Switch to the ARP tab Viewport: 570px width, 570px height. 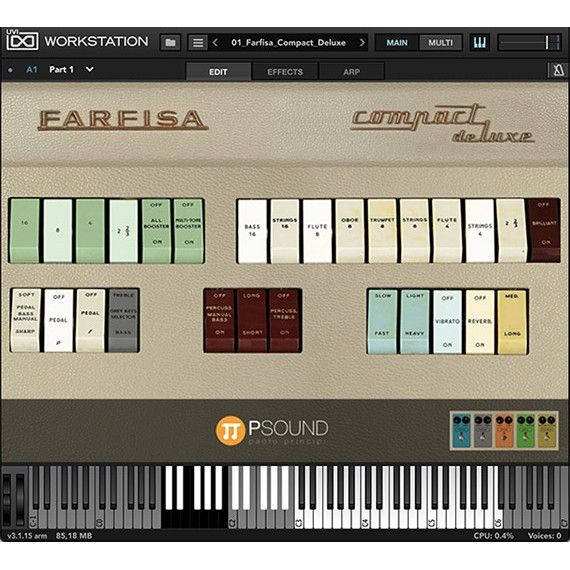(x=352, y=71)
